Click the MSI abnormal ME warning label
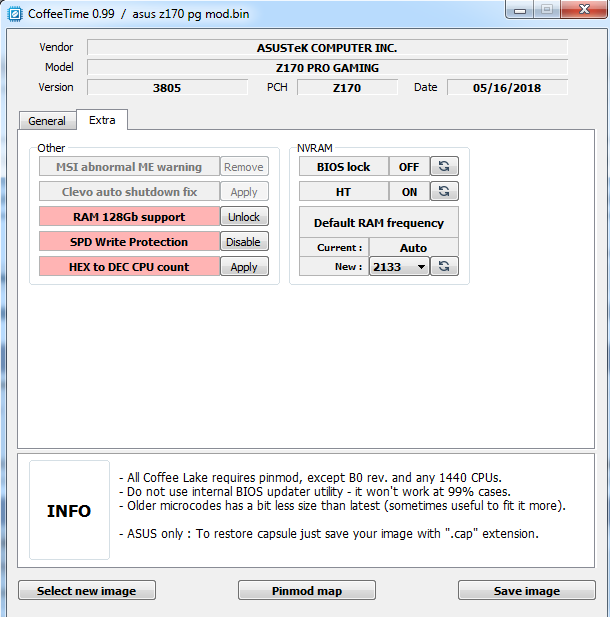This screenshot has height=617, width=610. click(129, 166)
